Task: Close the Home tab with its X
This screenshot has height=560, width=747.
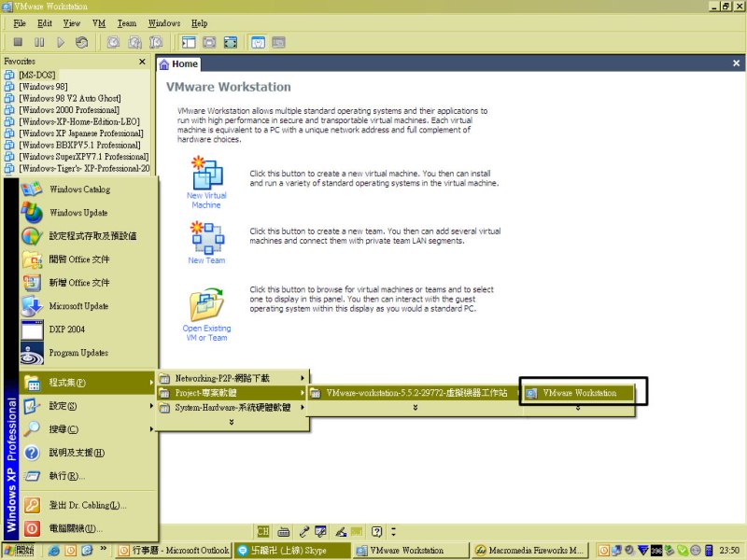Action: (736, 63)
